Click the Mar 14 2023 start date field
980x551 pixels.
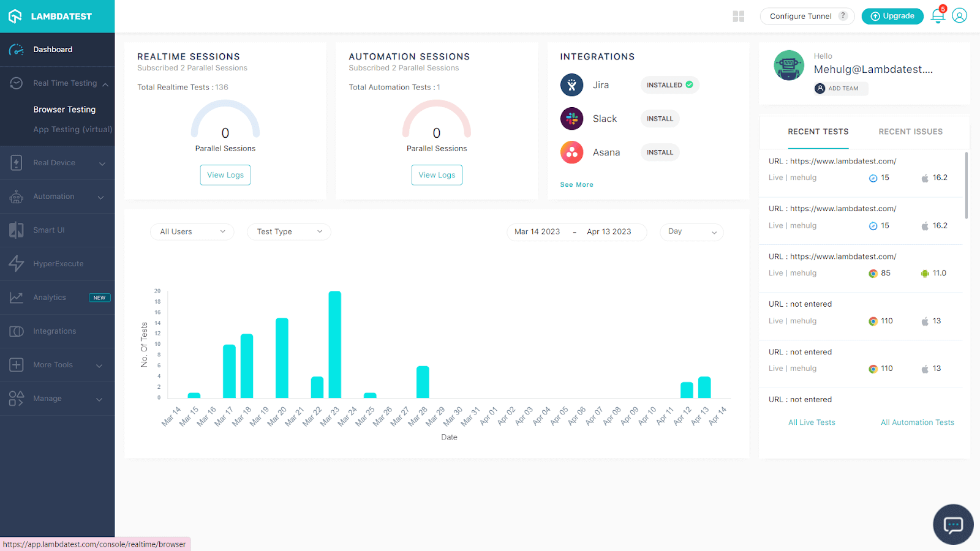click(537, 232)
